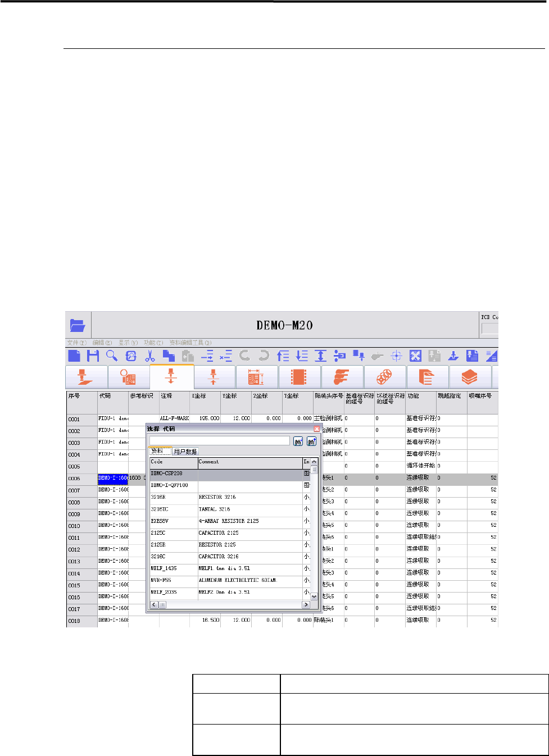
Task: Click the search text field in dialog
Action: [220, 441]
